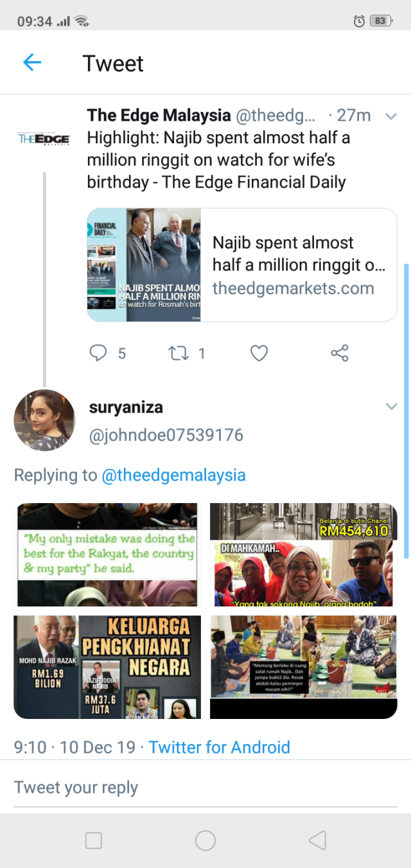Tap the Tweet your reply field

pyautogui.click(x=205, y=787)
